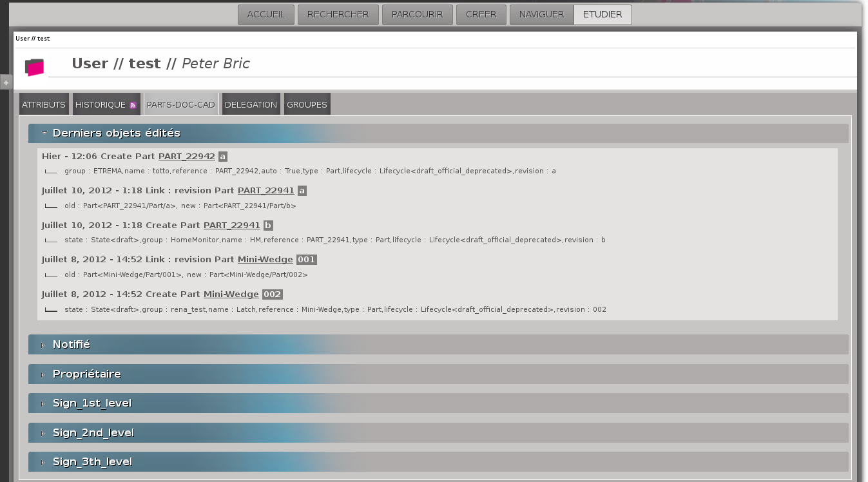Open PART_22942 link created yesterday
The image size is (868, 482).
coord(187,157)
